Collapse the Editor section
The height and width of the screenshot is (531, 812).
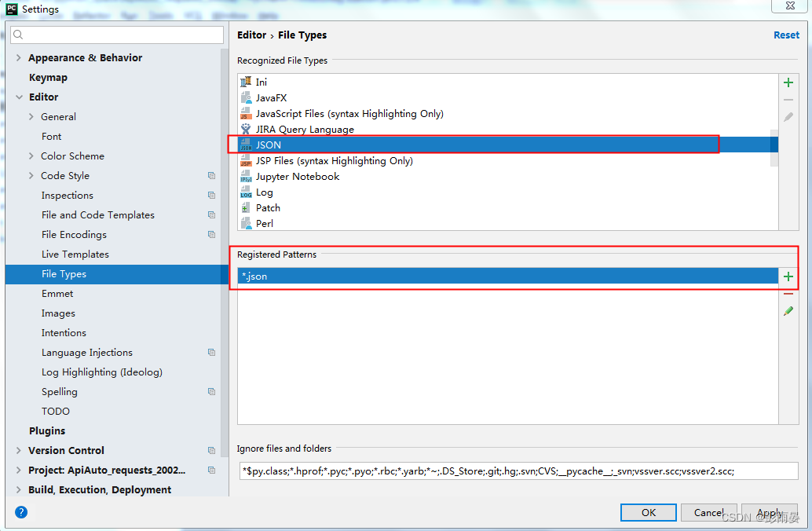(19, 97)
